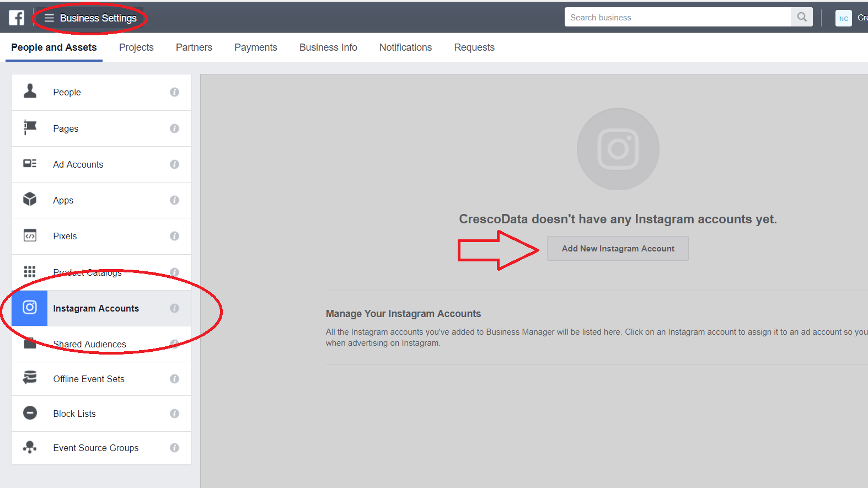Image resolution: width=868 pixels, height=488 pixels.
Task: Go to the Payments tab
Action: tap(256, 47)
